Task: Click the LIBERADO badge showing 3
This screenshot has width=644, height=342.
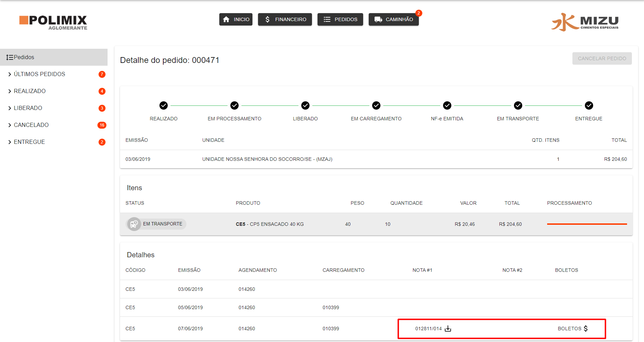Action: [x=102, y=108]
